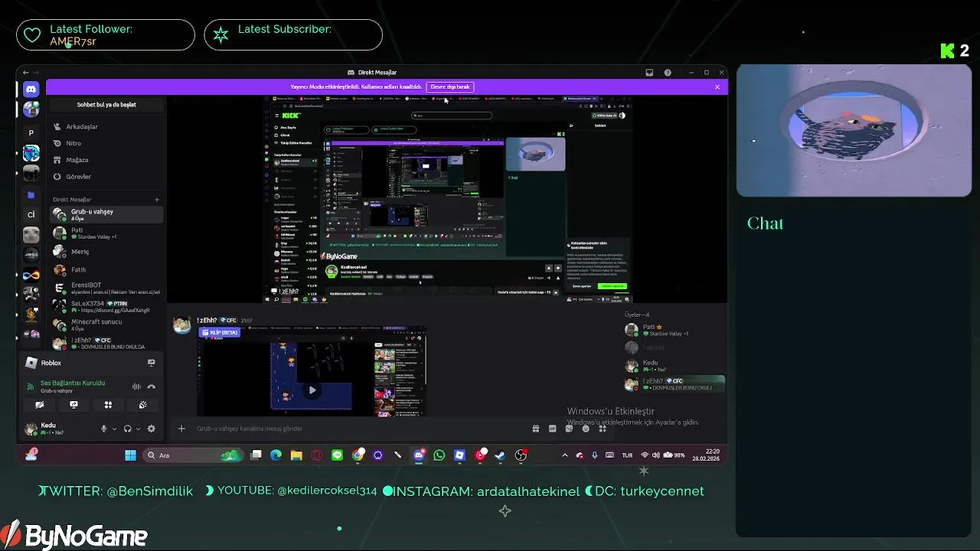Open Microsoft Edge from the taskbar

(276, 455)
